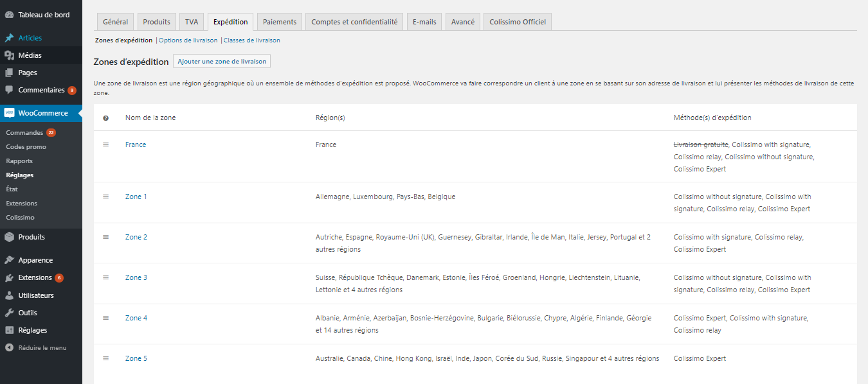Select the Expédition tab
This screenshot has height=384, width=868.
[x=230, y=22]
